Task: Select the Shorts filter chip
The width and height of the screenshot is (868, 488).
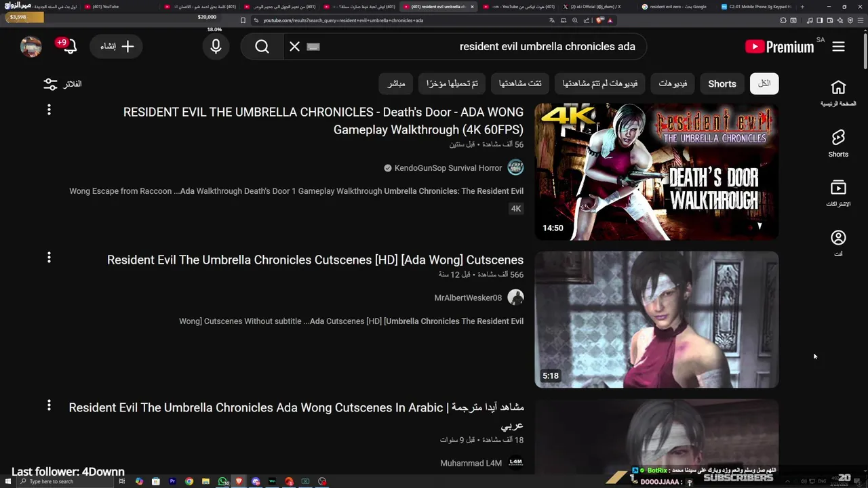Action: click(x=722, y=84)
